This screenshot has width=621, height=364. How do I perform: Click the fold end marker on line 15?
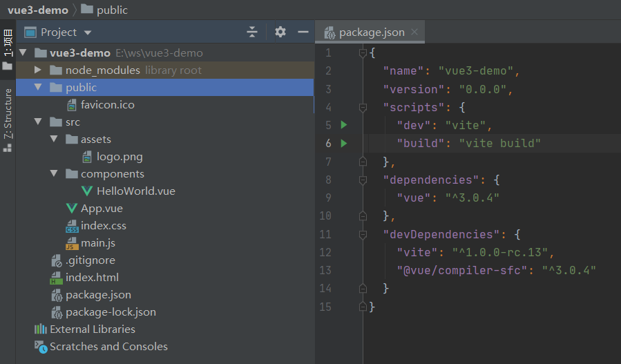click(363, 307)
